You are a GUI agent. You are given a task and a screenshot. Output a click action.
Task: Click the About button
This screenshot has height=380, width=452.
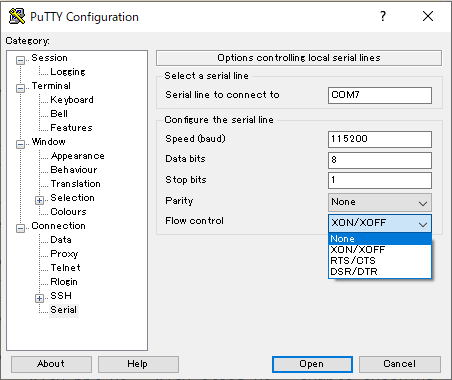click(x=51, y=364)
